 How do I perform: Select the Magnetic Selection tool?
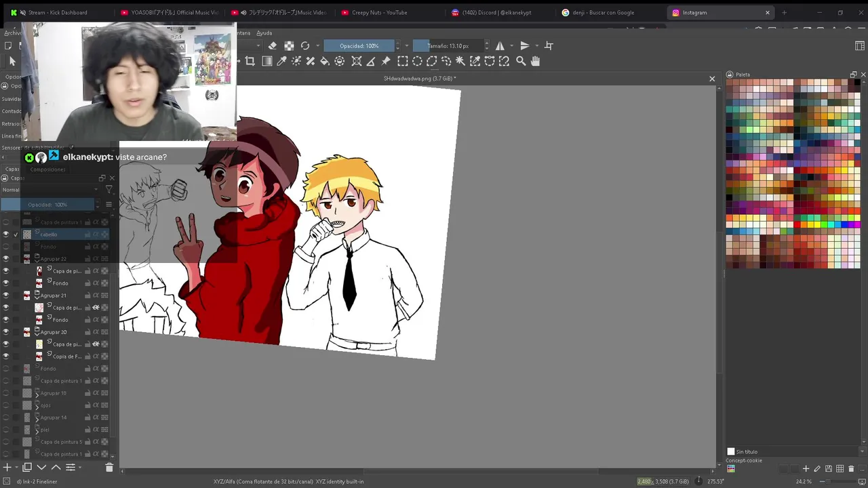coord(504,61)
